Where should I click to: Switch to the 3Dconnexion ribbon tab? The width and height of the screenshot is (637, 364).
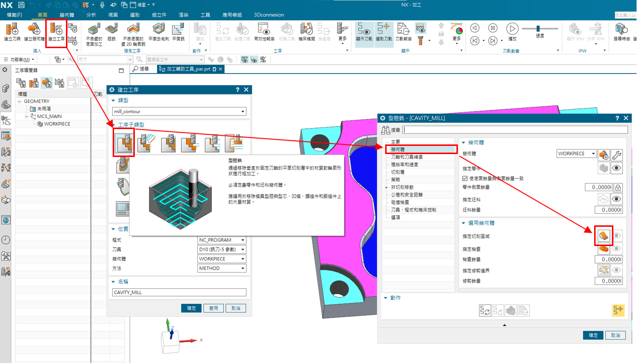click(269, 15)
